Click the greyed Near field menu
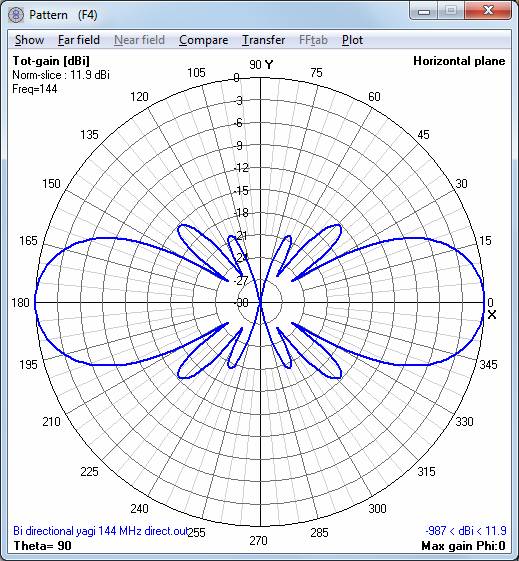This screenshot has height=561, width=519. pos(139,40)
